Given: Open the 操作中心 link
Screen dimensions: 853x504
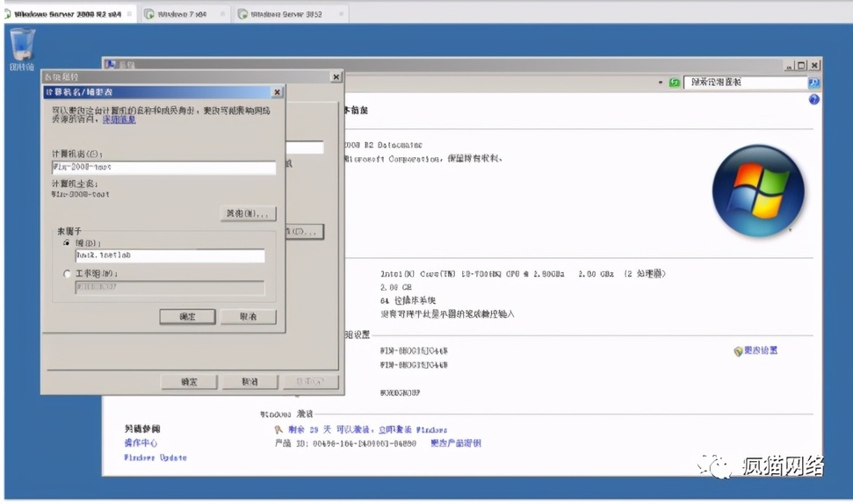Looking at the screenshot, I should tap(141, 443).
